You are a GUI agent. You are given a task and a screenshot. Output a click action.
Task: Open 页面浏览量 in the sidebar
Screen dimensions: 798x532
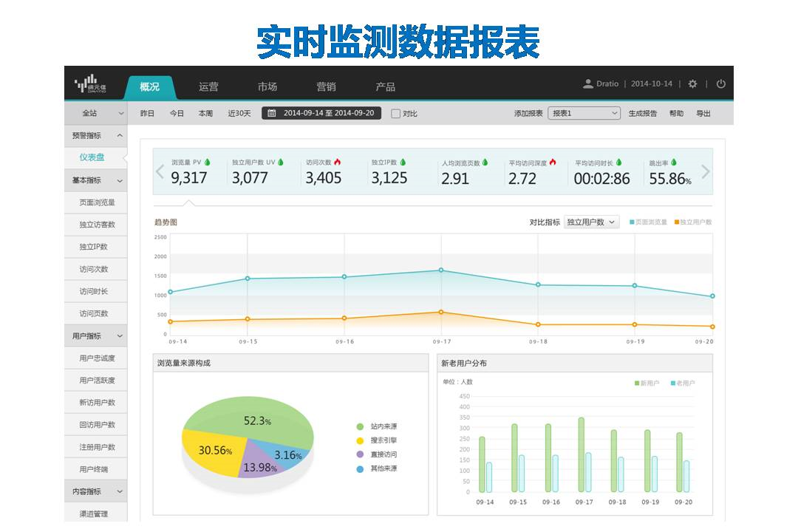[95, 202]
